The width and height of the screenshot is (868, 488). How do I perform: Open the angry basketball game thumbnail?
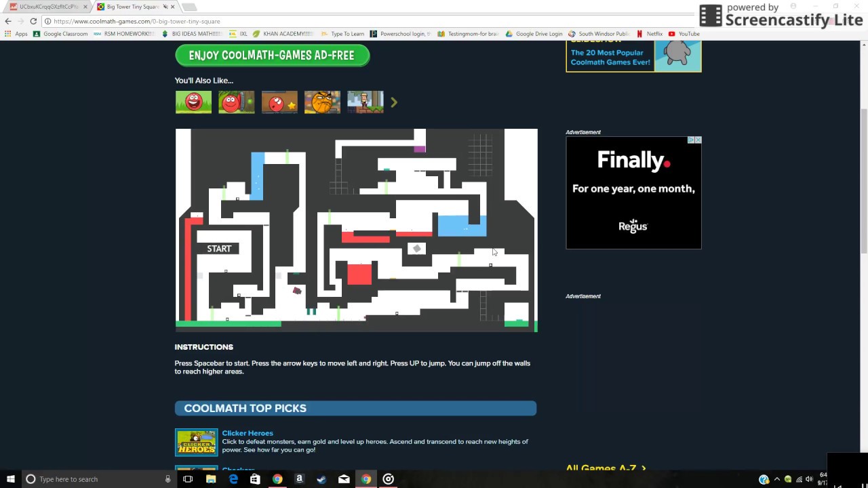coord(322,102)
